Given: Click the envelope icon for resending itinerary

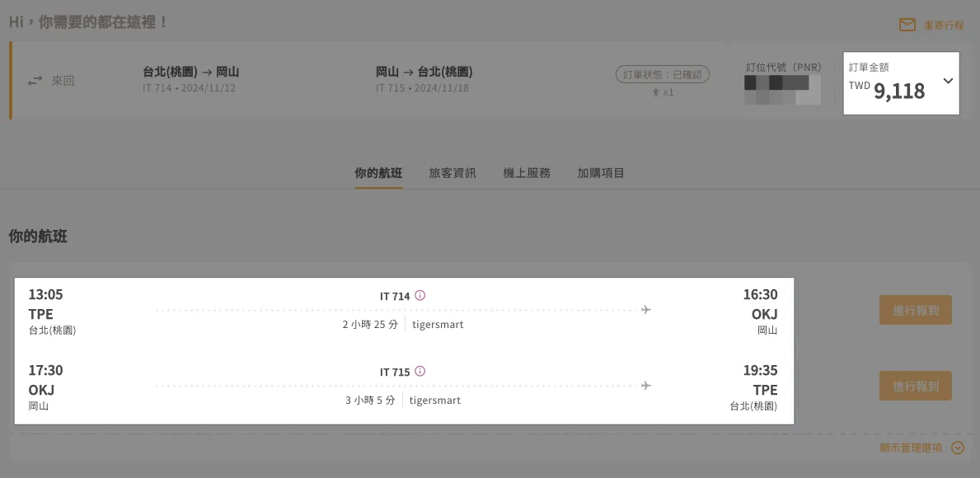Looking at the screenshot, I should [907, 25].
